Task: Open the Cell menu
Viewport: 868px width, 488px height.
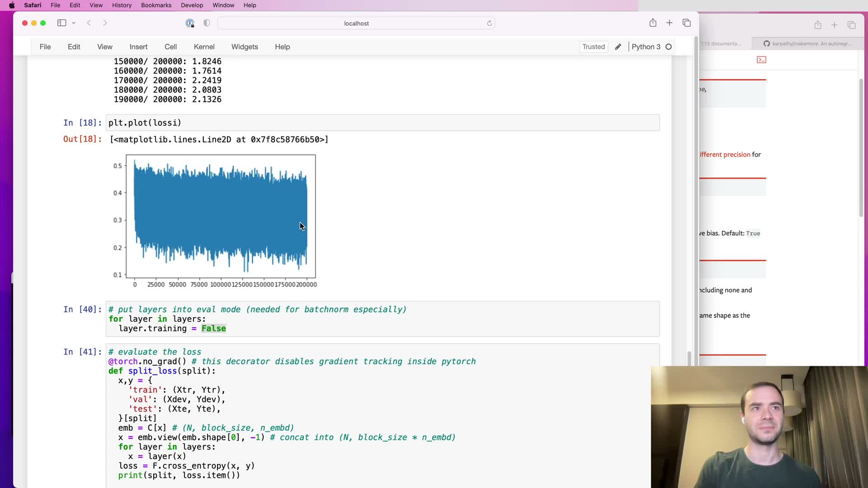Action: [x=170, y=47]
